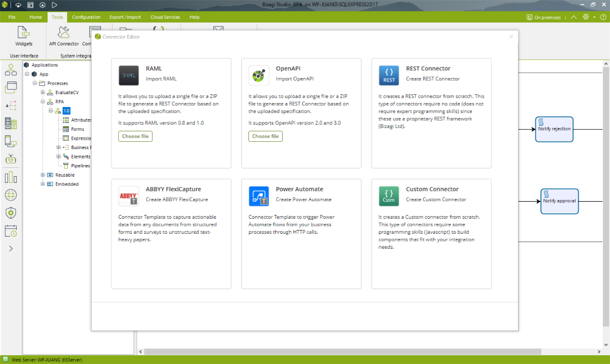Collapse the 1.0 version node

tap(50, 111)
